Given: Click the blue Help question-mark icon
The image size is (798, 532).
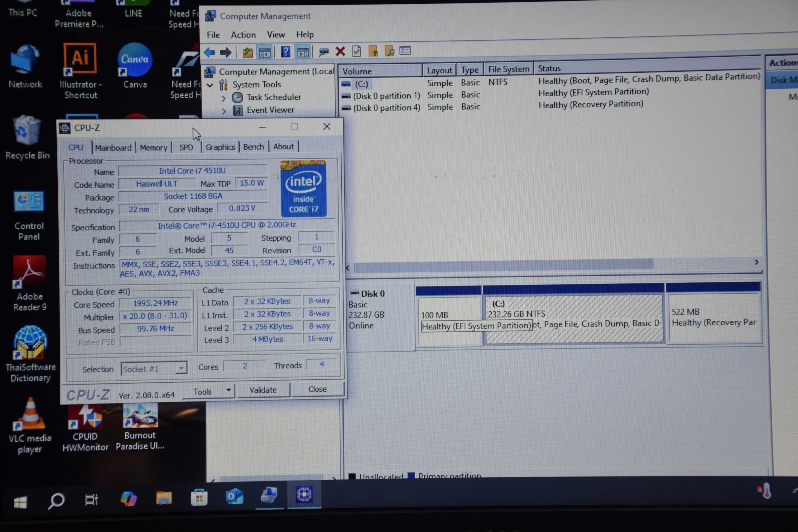Looking at the screenshot, I should point(286,52).
